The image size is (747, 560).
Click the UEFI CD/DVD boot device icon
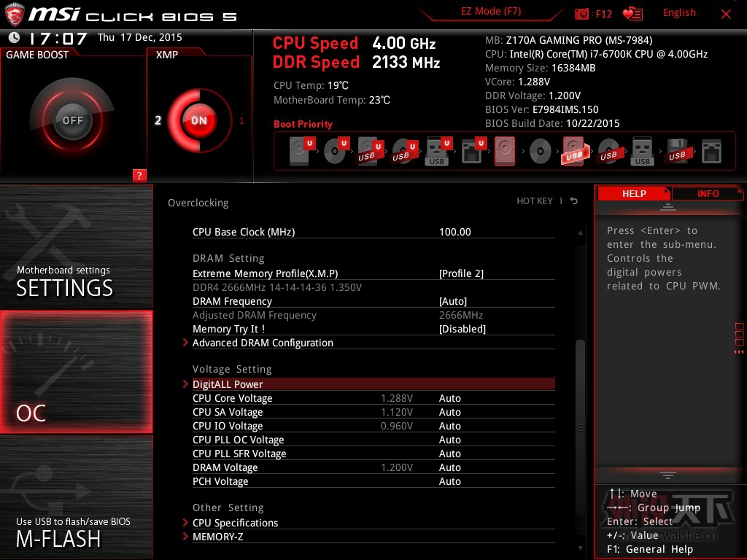click(x=336, y=151)
